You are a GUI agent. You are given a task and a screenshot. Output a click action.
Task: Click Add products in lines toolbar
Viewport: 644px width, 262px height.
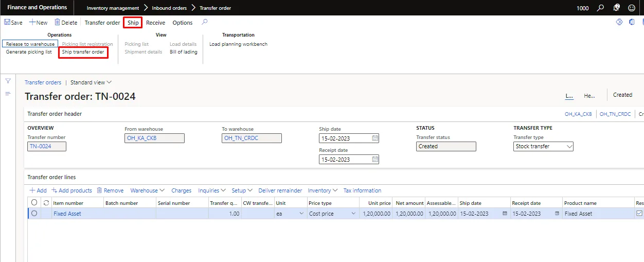pyautogui.click(x=71, y=190)
